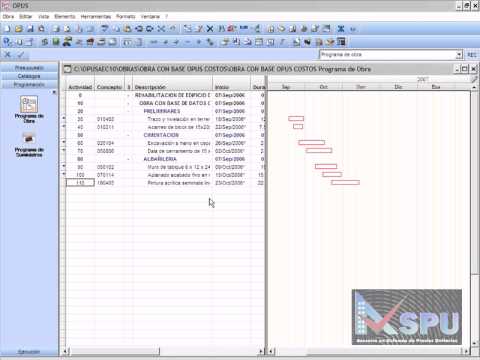Select the selected activity 110 cell
The height and width of the screenshot is (360, 480).
pos(80,183)
